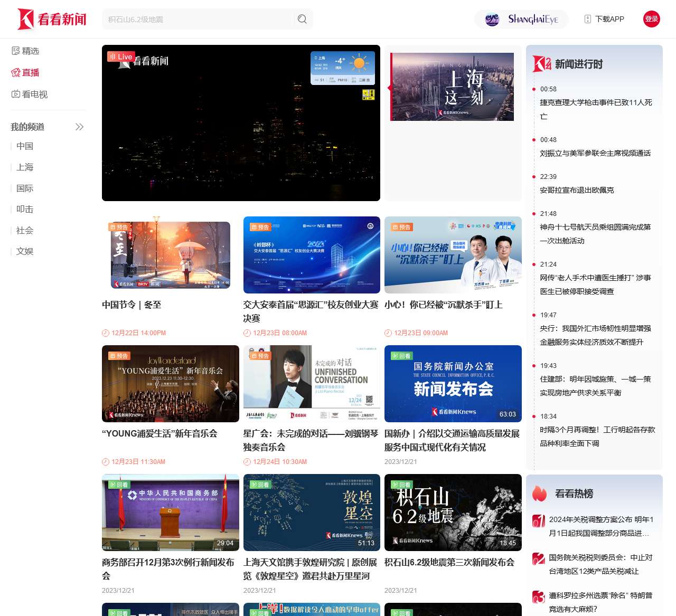Open the rank 1 hot list tariff article

coord(601,526)
